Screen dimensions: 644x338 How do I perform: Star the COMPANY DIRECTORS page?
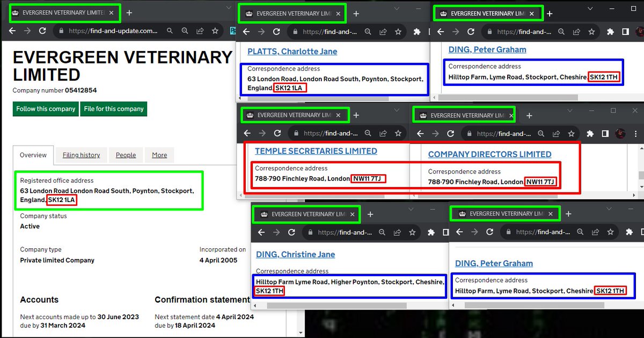(x=573, y=134)
